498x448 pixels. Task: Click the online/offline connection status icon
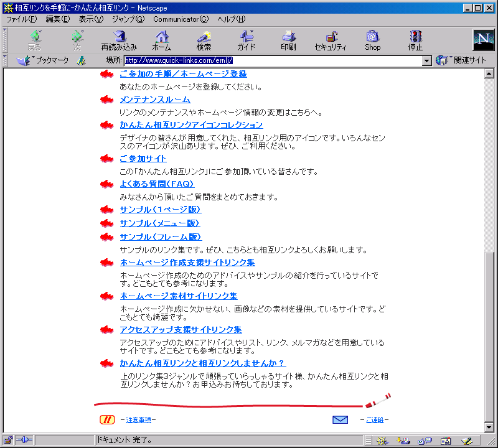(x=24, y=440)
